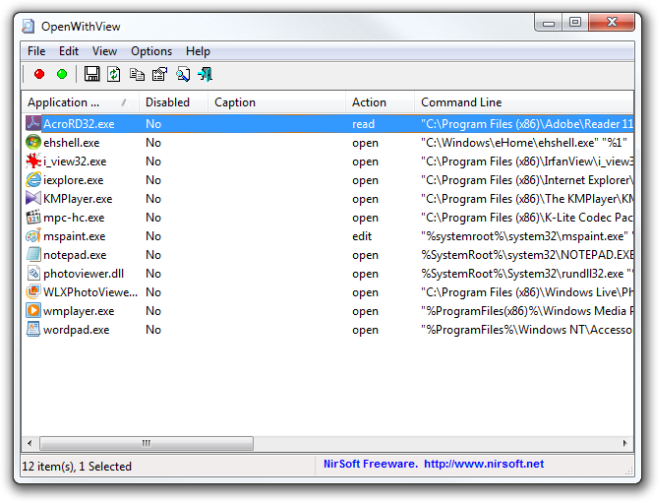Click the photoviewer.dll row icon

click(33, 273)
